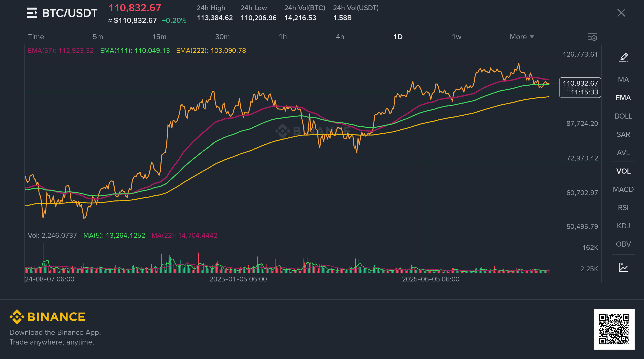This screenshot has width=644, height=359.
Task: Close the chart with the X icon
Action: [621, 13]
